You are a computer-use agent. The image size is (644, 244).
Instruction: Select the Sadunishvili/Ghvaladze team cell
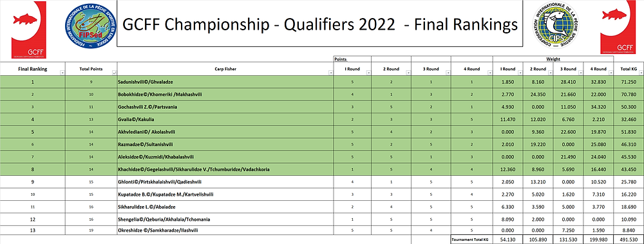(x=225, y=82)
